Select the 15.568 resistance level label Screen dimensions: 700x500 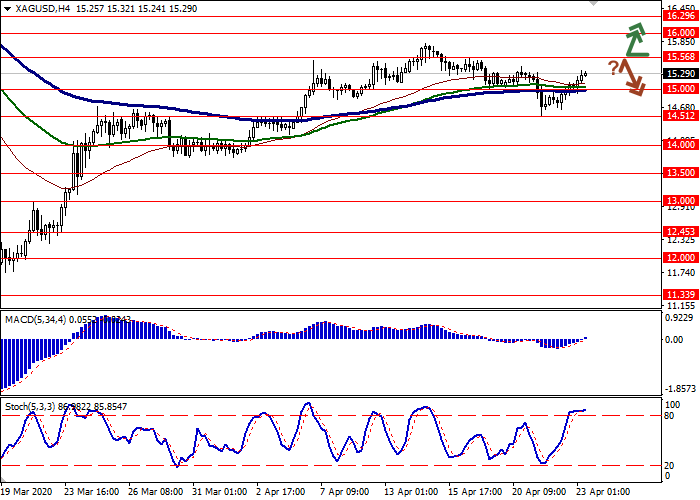pos(680,57)
